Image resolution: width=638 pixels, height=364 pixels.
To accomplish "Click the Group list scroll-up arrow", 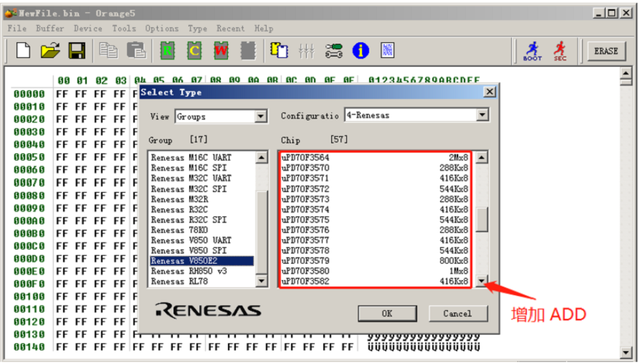I will point(261,158).
